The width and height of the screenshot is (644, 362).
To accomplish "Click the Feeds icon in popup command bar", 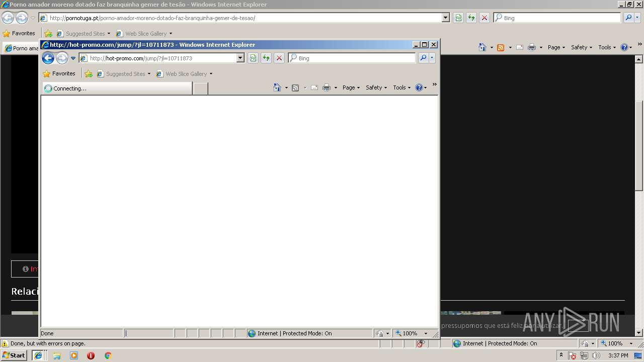I will 295,87.
